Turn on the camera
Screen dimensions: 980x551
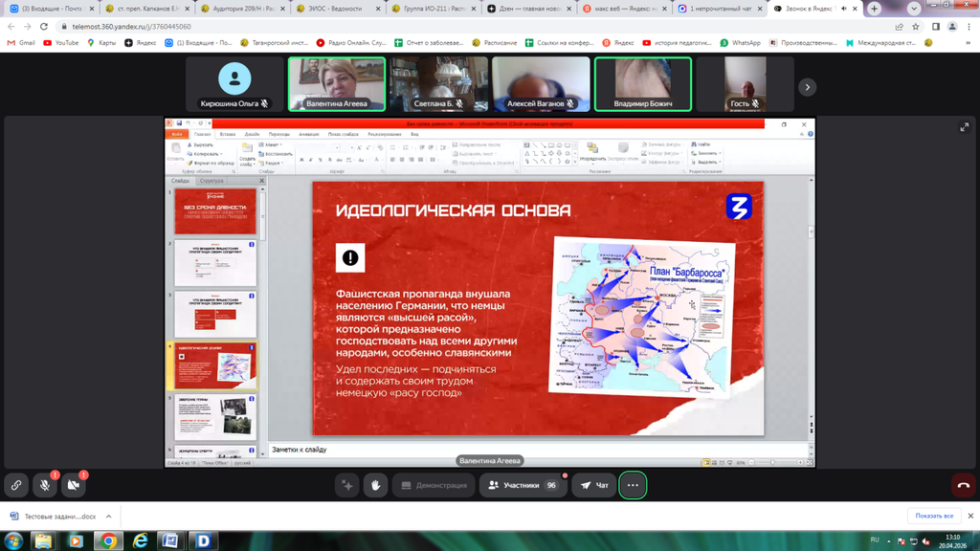74,485
